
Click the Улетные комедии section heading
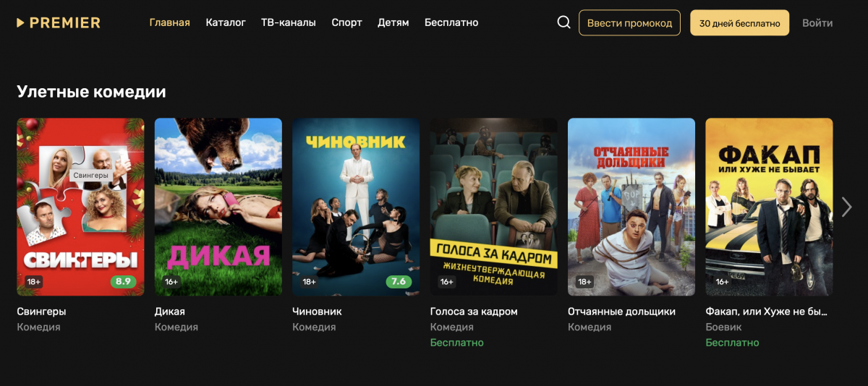point(91,92)
